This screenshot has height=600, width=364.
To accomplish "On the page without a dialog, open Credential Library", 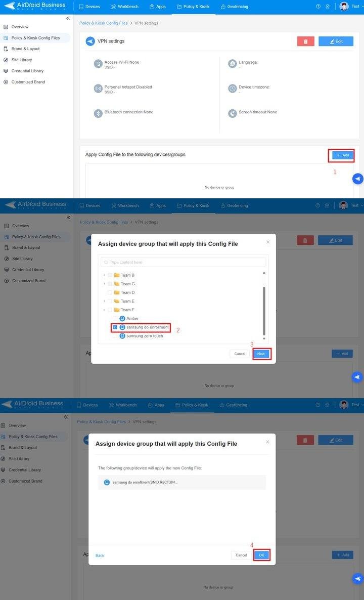I will (x=27, y=71).
